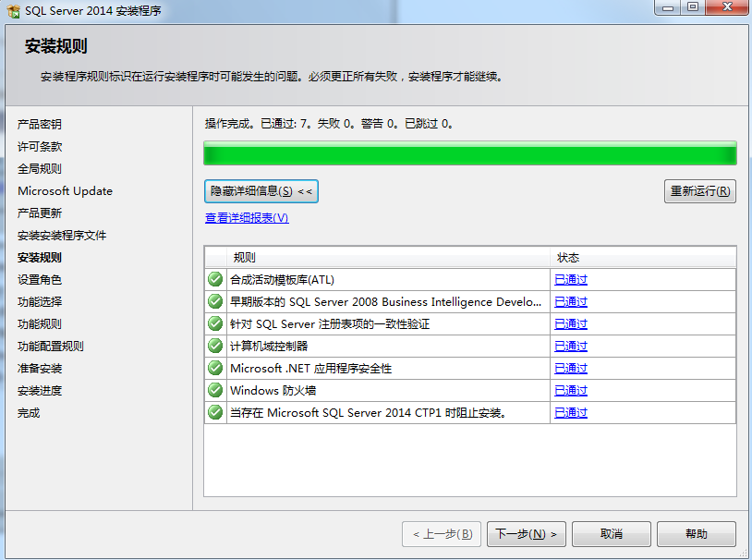Select 许可条款 step in sidebar
The width and height of the screenshot is (752, 560).
40,146
